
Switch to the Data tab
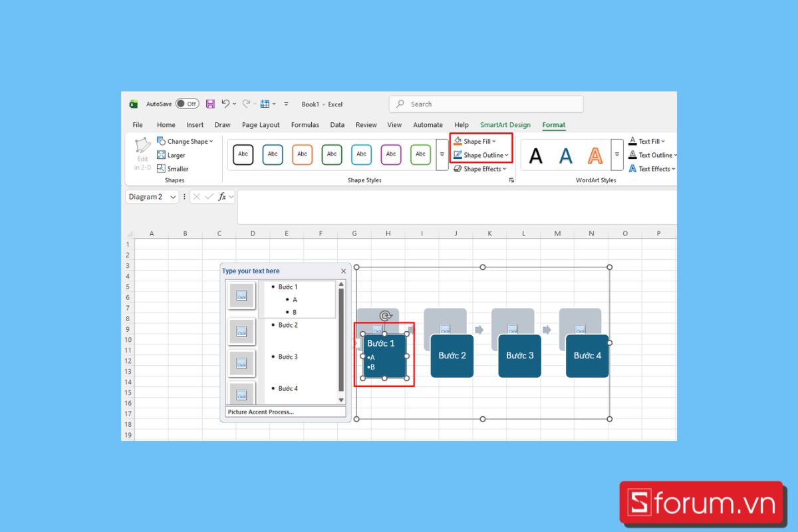point(337,124)
